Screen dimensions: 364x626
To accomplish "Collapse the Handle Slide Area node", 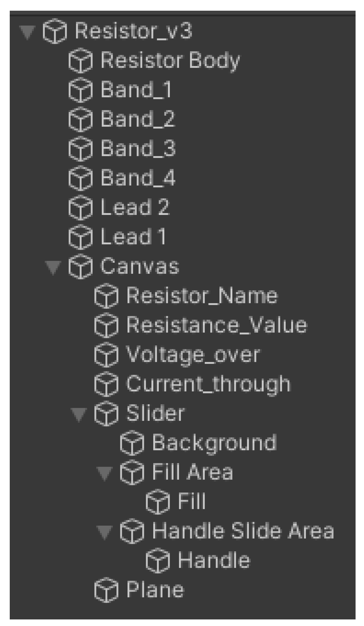I will pyautogui.click(x=105, y=532).
